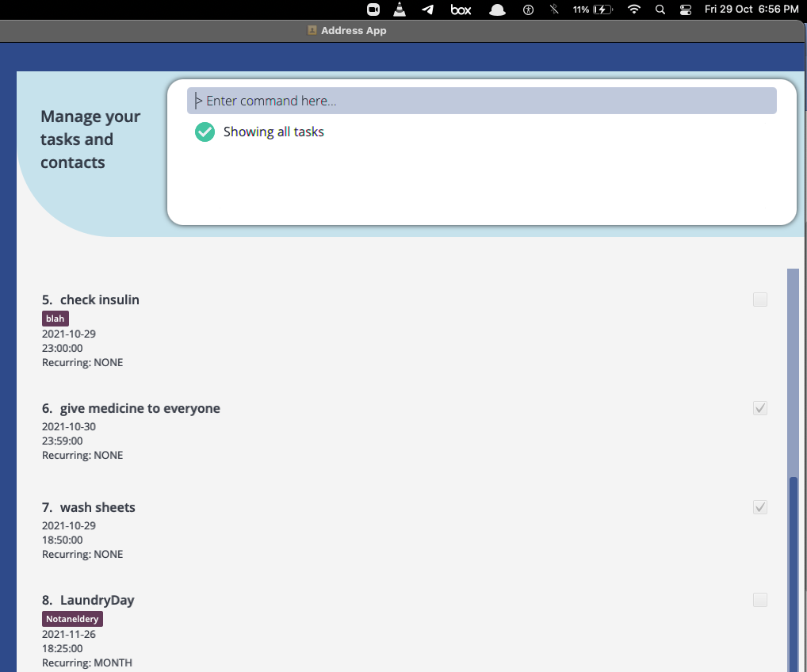This screenshot has height=672, width=807.
Task: Open the Telegram paper plane menu icon
Action: [x=428, y=10]
